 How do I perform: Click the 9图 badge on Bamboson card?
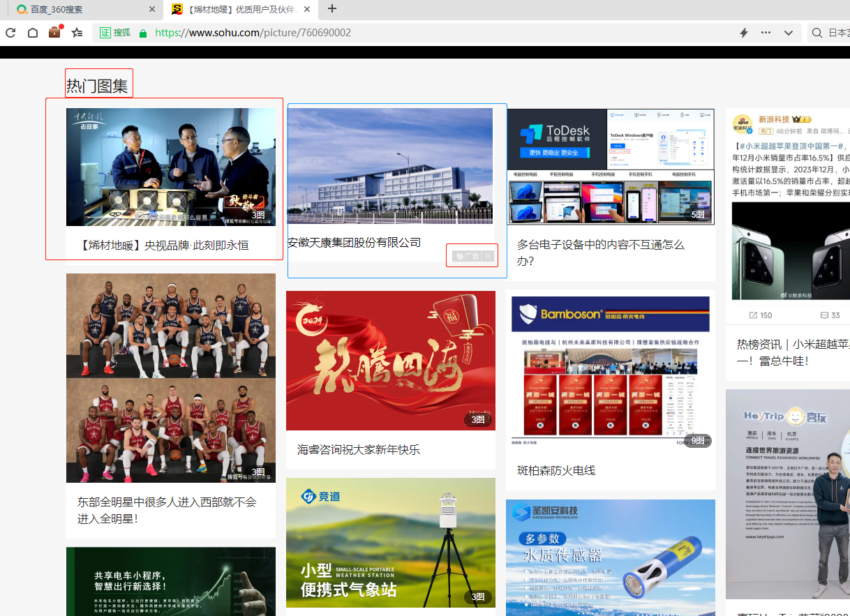pos(698,440)
